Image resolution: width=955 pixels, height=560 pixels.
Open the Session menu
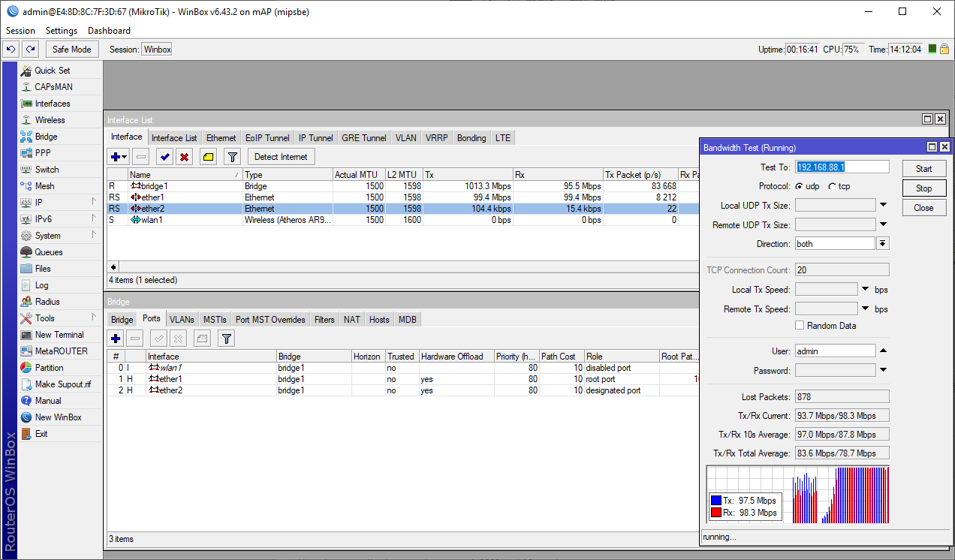[21, 31]
